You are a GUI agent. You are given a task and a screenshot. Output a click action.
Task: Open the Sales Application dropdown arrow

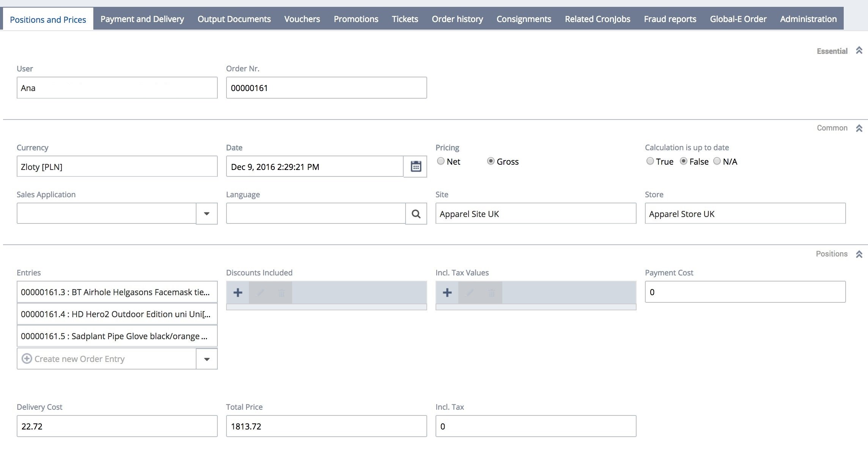pos(207,214)
